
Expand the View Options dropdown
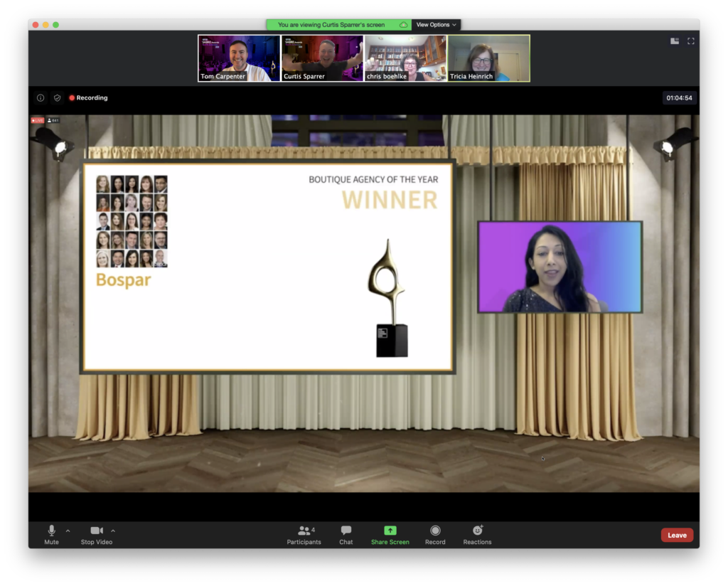pyautogui.click(x=436, y=25)
